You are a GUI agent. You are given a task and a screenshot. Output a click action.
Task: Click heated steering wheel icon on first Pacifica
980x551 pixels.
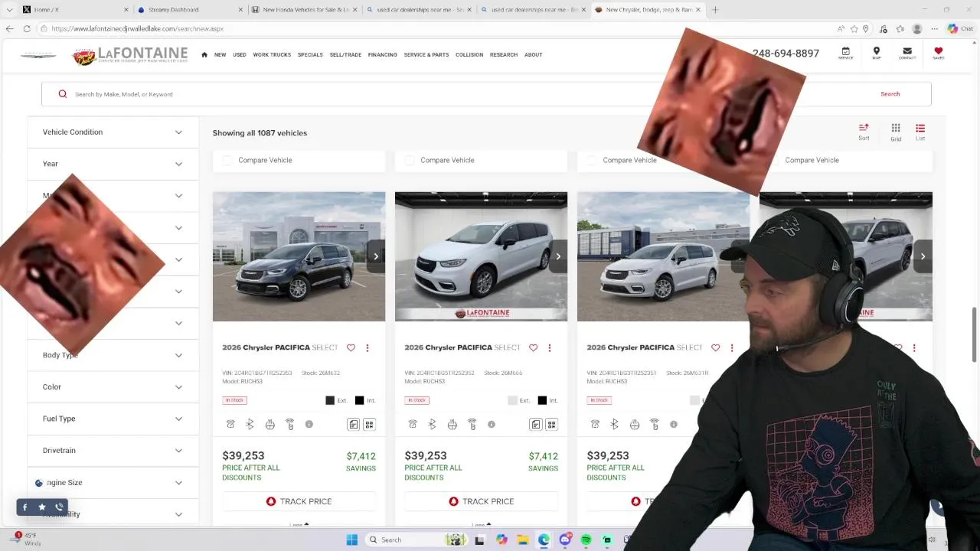(x=269, y=424)
